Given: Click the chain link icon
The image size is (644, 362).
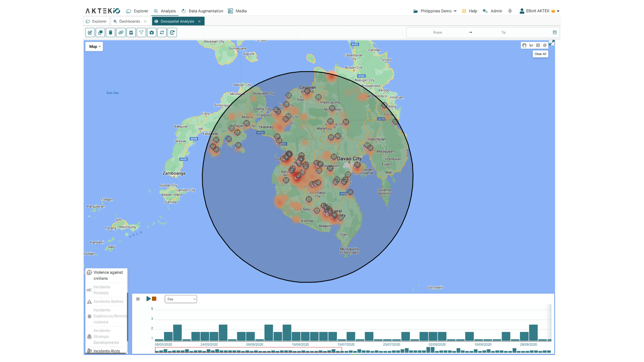Looking at the screenshot, I should 121,33.
